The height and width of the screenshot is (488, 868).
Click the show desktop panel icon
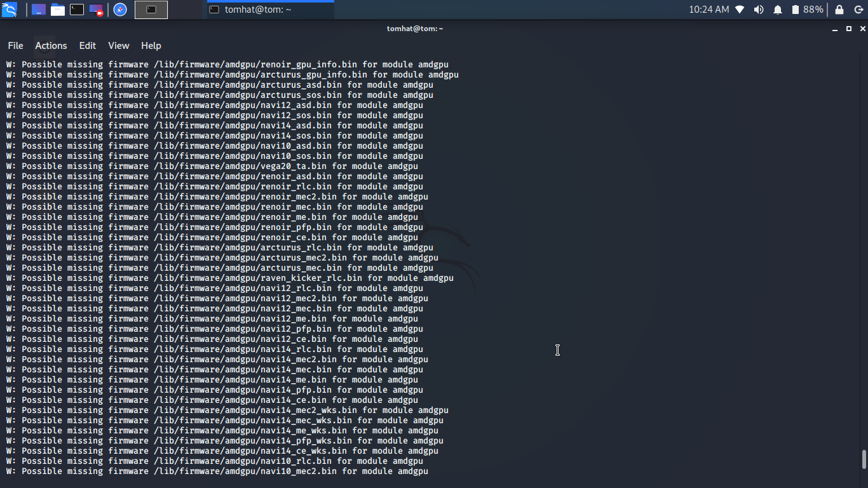pyautogui.click(x=39, y=10)
